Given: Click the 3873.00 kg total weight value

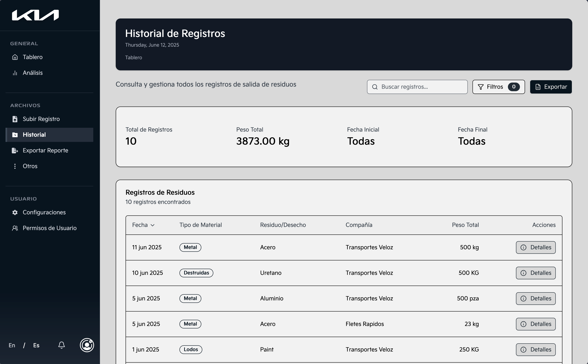Looking at the screenshot, I should pos(263,141).
